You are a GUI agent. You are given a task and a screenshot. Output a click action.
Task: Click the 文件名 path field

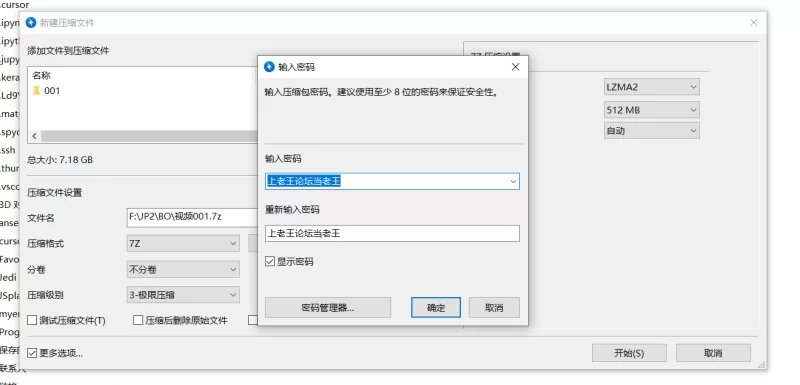tap(192, 217)
